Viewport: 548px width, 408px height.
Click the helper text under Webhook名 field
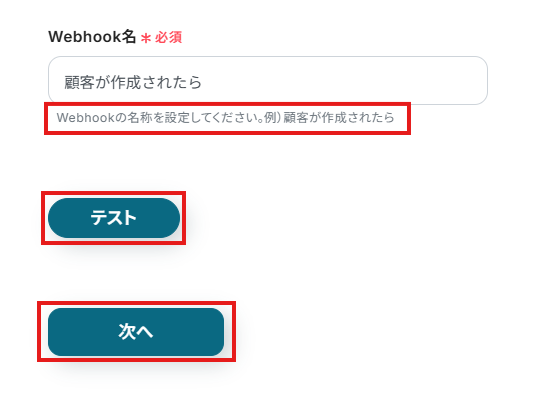click(225, 118)
